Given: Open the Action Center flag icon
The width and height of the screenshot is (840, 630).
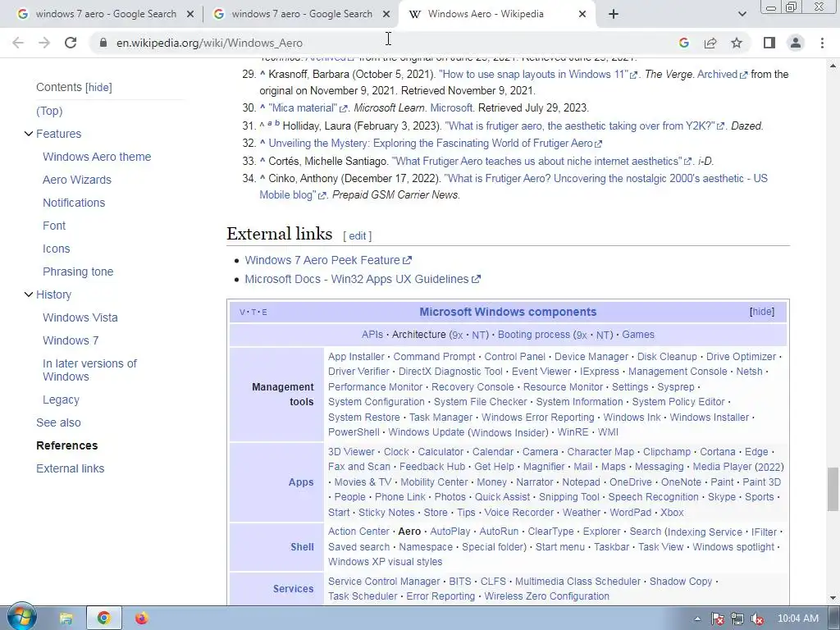Looking at the screenshot, I should click(717, 619).
